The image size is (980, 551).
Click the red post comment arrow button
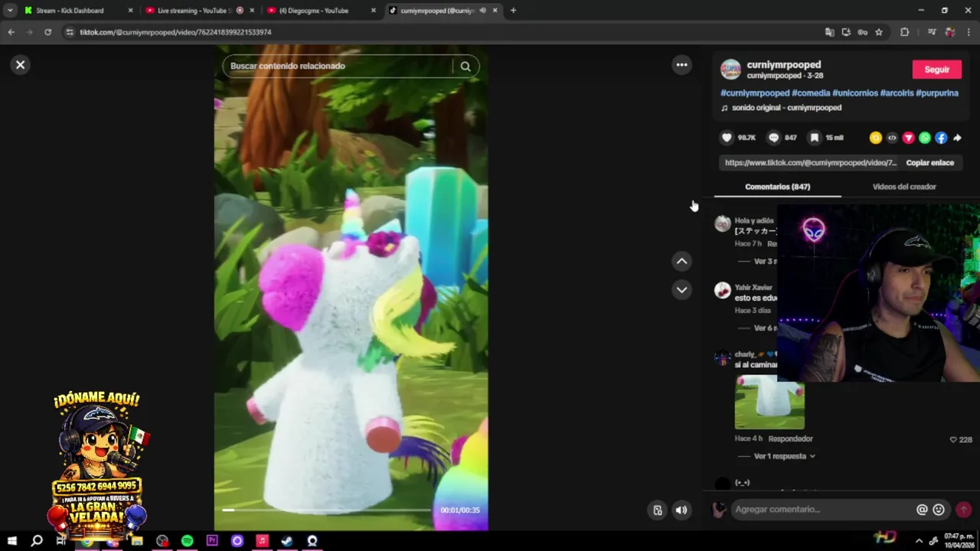click(963, 510)
